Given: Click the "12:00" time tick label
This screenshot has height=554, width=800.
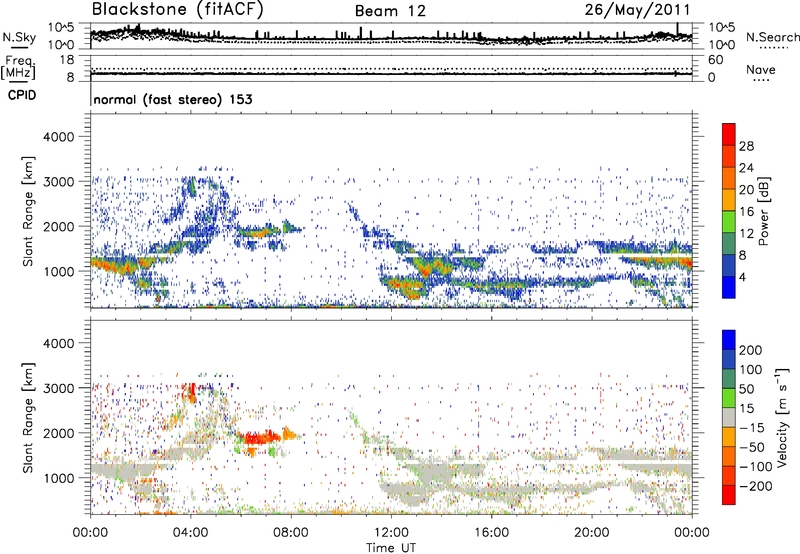Looking at the screenshot, I should (391, 533).
